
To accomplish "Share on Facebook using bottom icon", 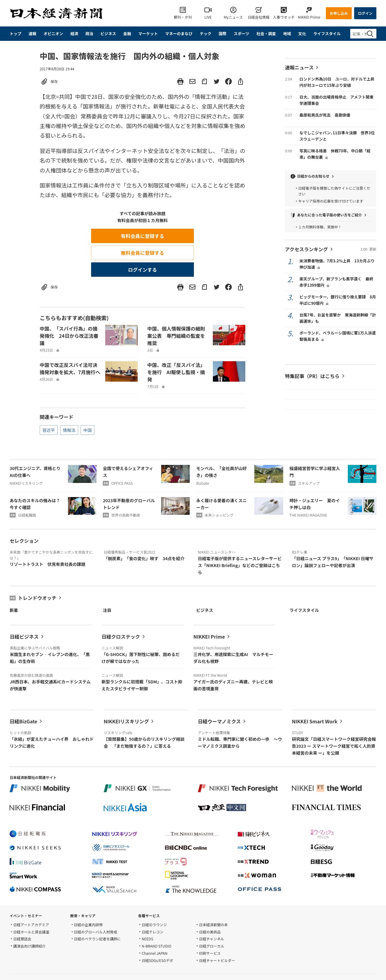I will (228, 287).
